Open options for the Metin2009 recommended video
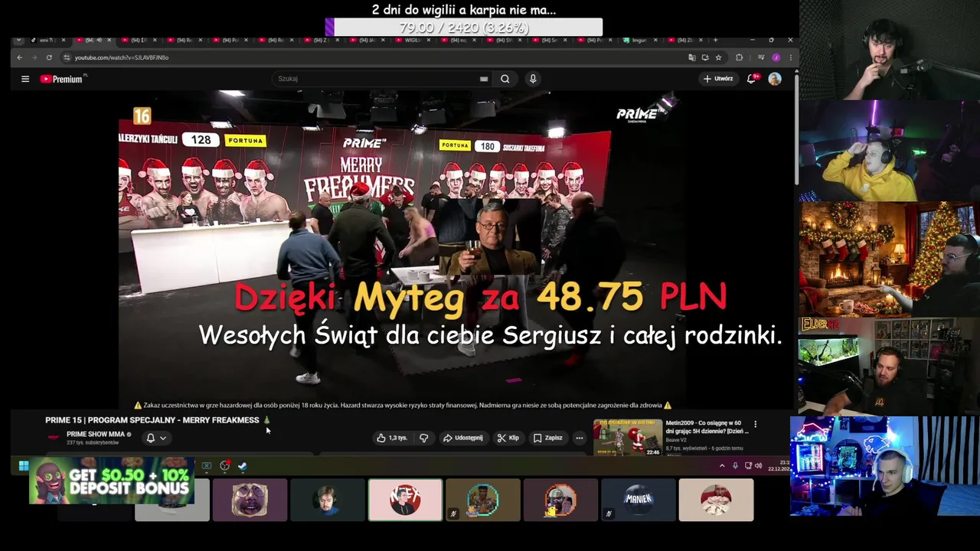Image resolution: width=980 pixels, height=551 pixels. pos(755,424)
